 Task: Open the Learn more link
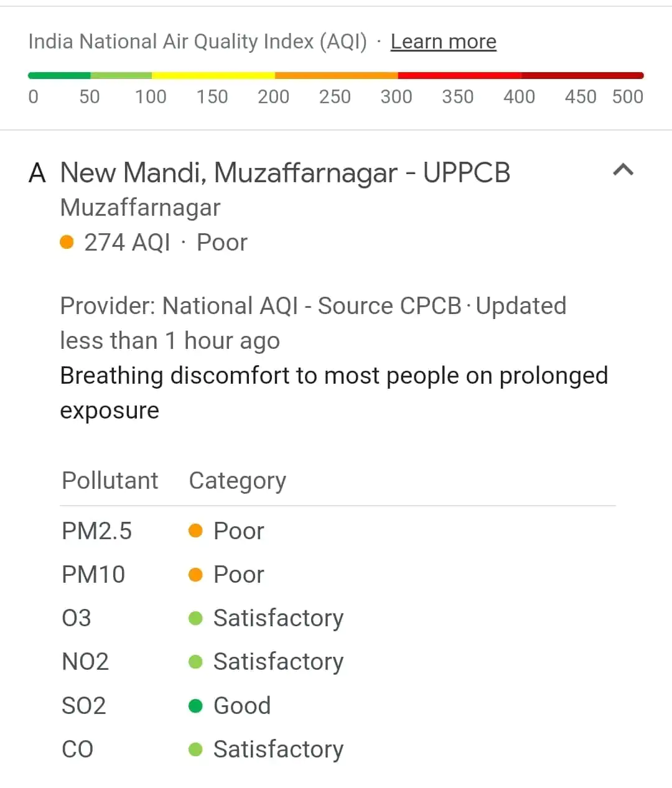pyautogui.click(x=443, y=42)
